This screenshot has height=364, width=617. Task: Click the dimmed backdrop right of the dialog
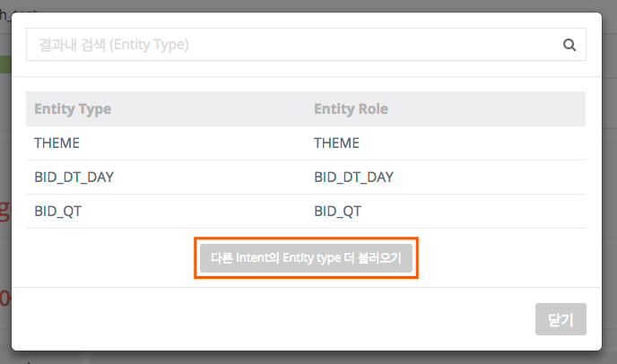tap(609, 179)
